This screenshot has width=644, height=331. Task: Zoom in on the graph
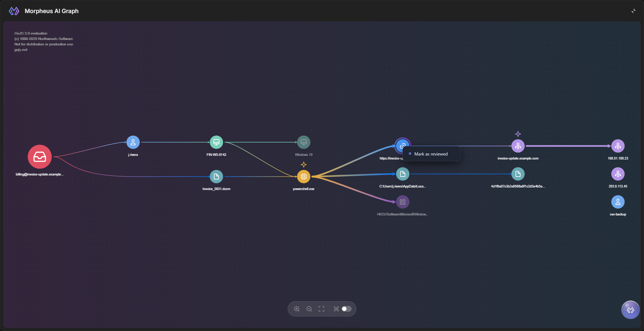[x=297, y=309]
